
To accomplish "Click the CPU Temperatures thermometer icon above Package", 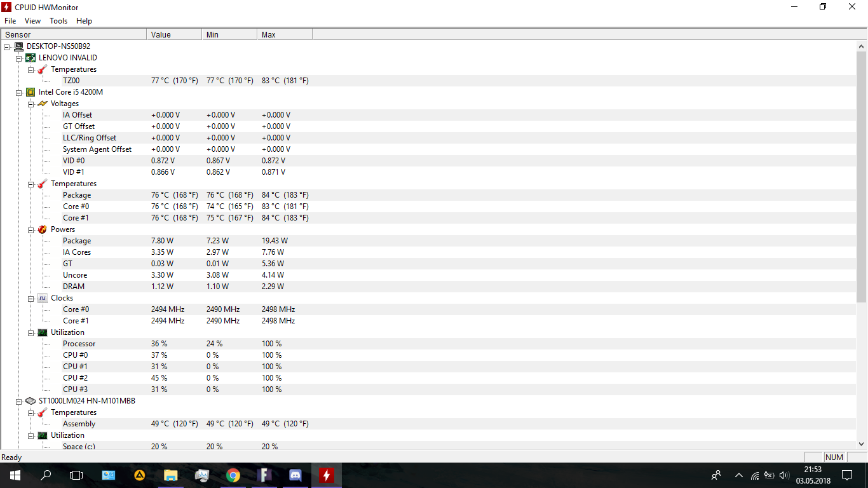I will [43, 184].
